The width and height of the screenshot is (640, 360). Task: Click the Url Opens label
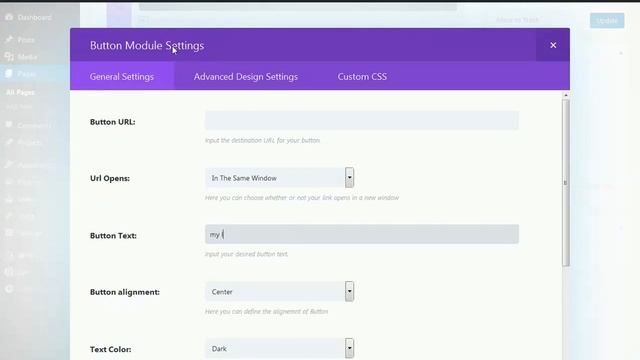coord(110,178)
